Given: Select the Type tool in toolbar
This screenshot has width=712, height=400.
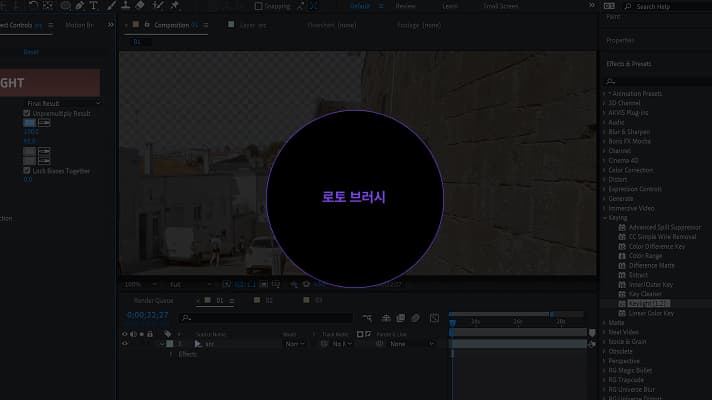Looking at the screenshot, I should 94,5.
